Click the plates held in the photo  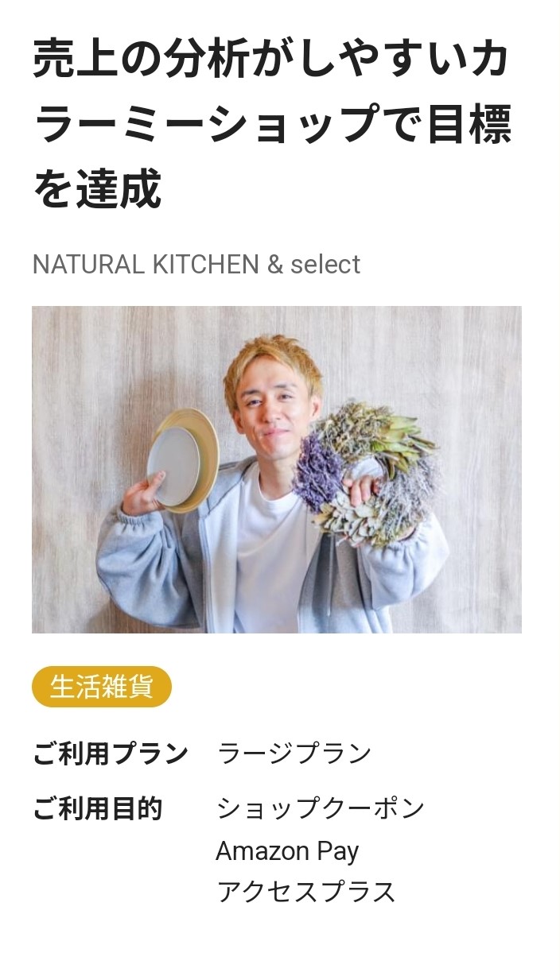point(183,460)
